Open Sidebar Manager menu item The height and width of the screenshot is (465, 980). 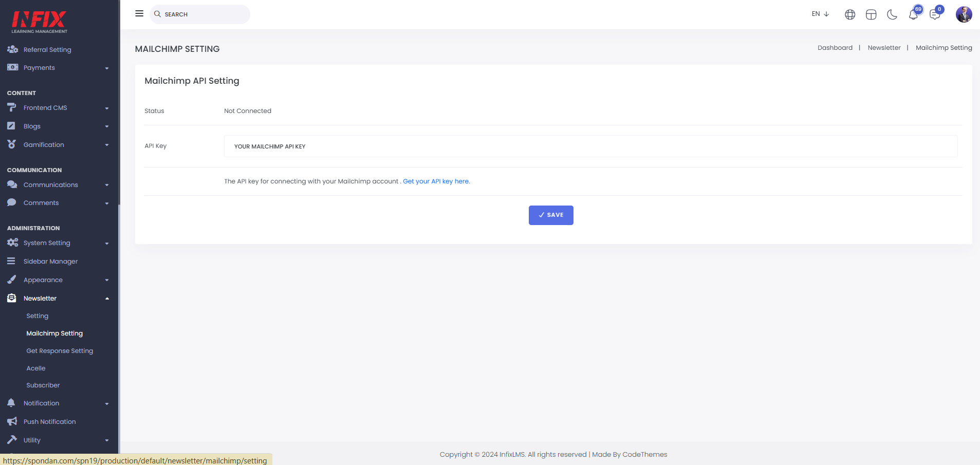pos(51,261)
